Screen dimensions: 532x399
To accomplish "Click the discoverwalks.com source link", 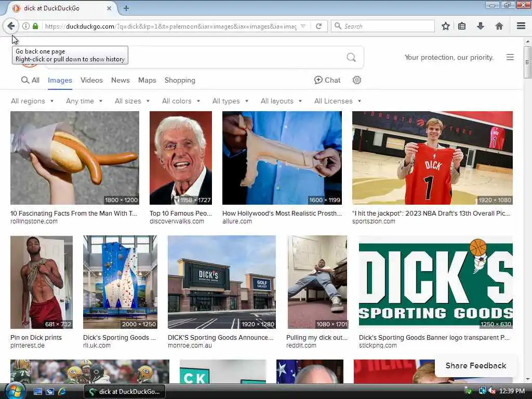I will click(177, 221).
